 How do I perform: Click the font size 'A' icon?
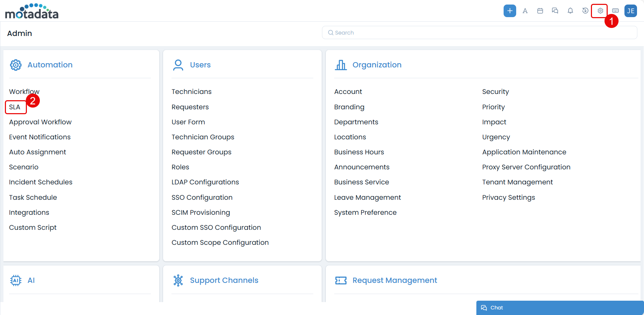pyautogui.click(x=525, y=11)
